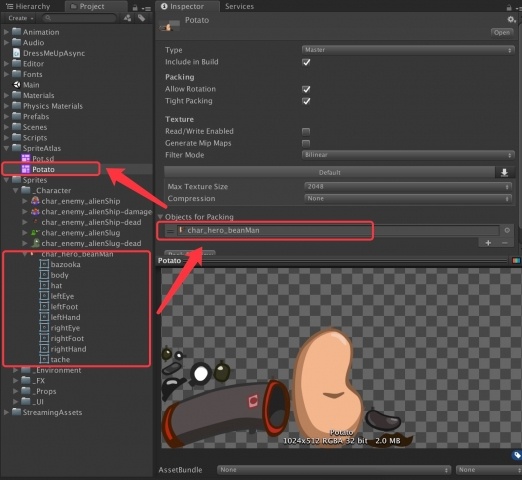Click the Open button for Potato
Image resolution: width=522 pixels, height=480 pixels.
502,32
